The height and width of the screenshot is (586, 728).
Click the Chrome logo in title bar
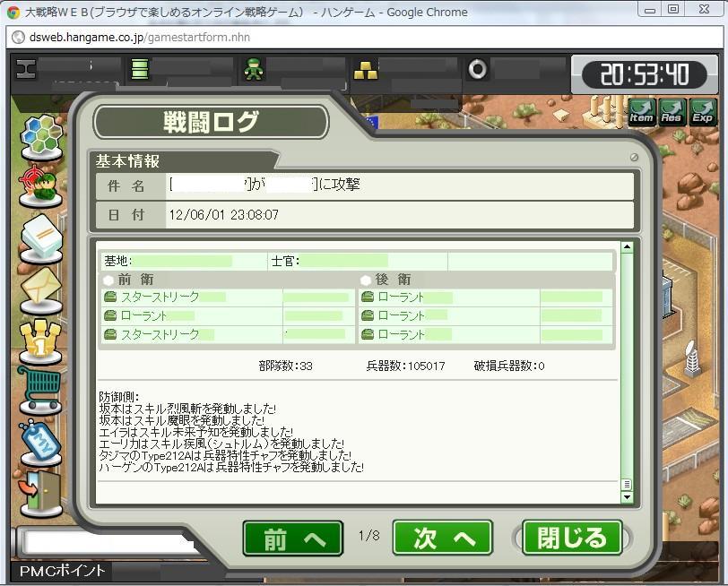[x=13, y=12]
